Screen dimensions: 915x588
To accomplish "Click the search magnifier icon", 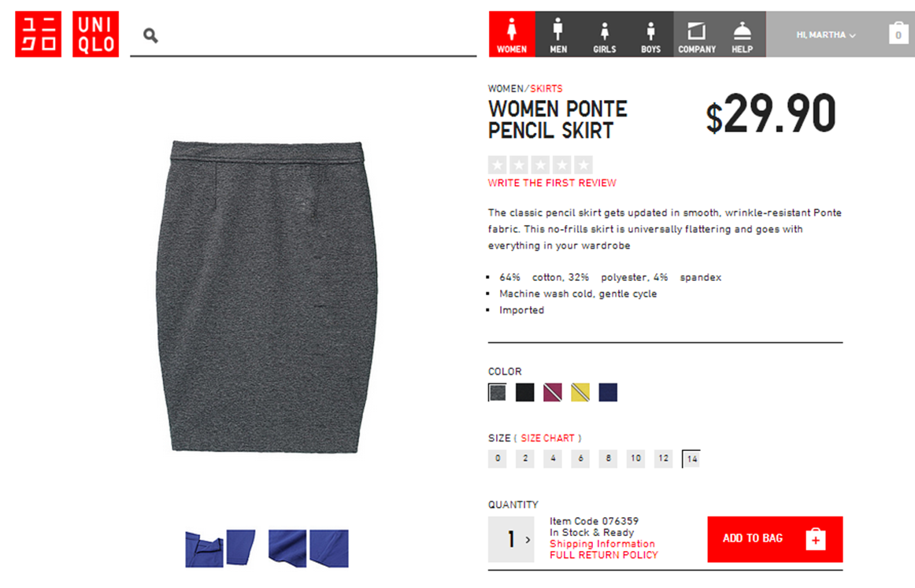I will coord(150,35).
